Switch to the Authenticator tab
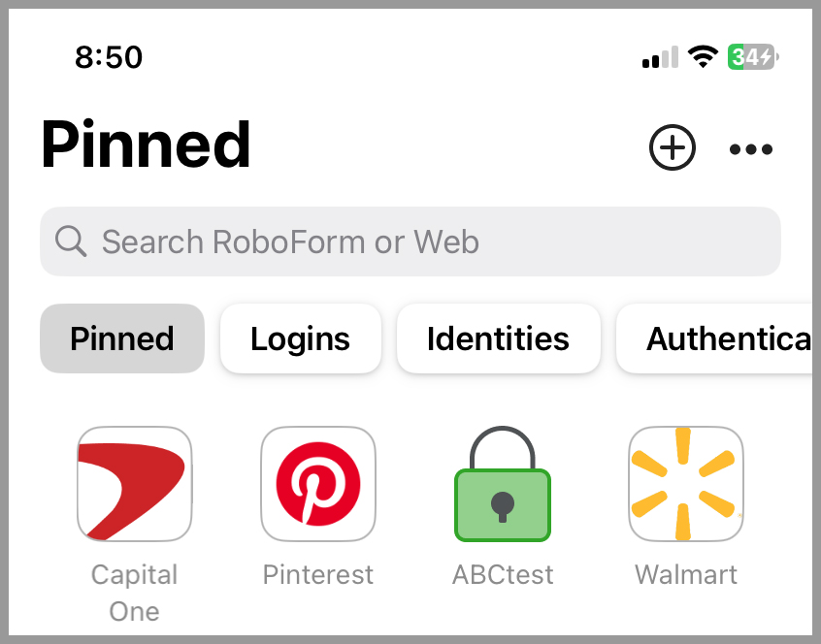Screen dimensions: 821x644 point(718,338)
